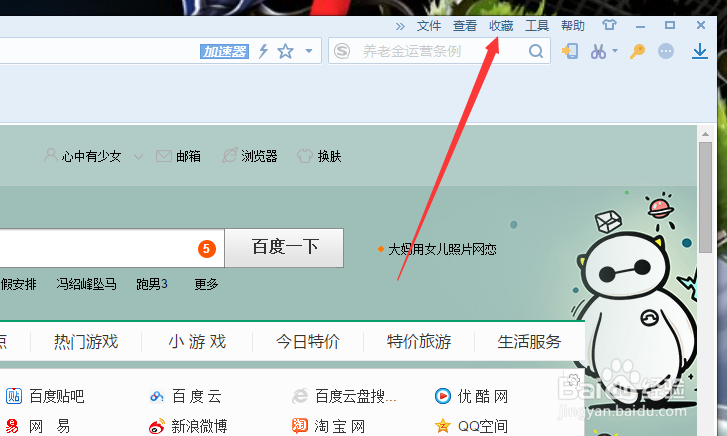Click the star bookmark icon
This screenshot has height=436, width=727.
tap(286, 51)
